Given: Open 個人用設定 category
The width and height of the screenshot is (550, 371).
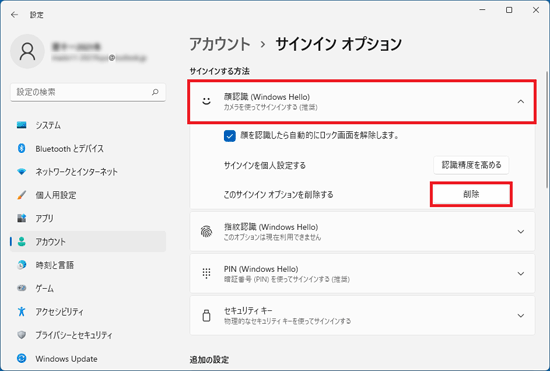Looking at the screenshot, I should click(88, 195).
